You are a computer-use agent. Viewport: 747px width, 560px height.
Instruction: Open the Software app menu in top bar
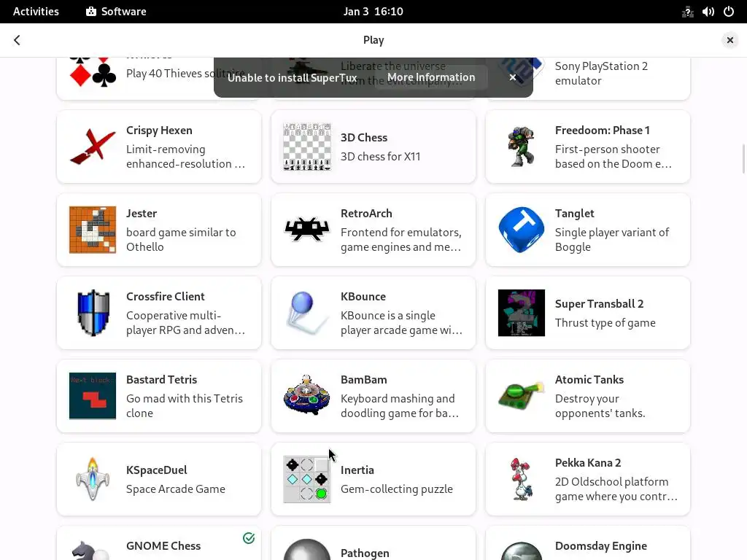pos(116,12)
